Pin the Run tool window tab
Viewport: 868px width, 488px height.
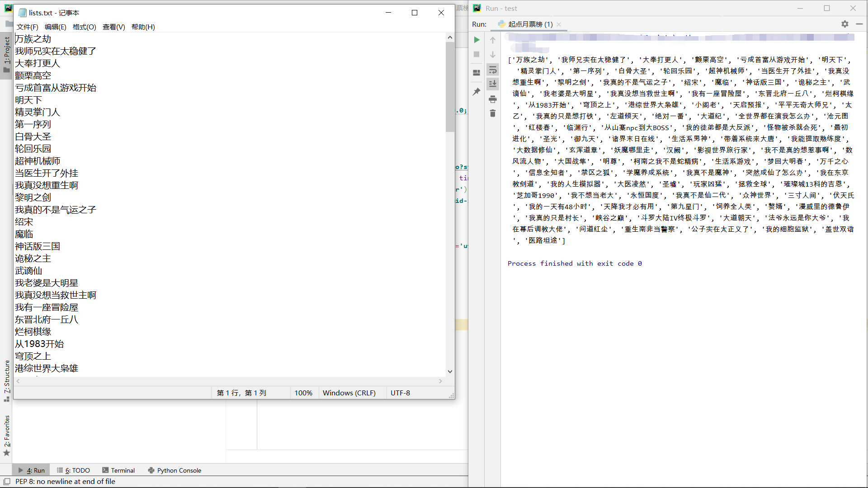pyautogui.click(x=476, y=92)
